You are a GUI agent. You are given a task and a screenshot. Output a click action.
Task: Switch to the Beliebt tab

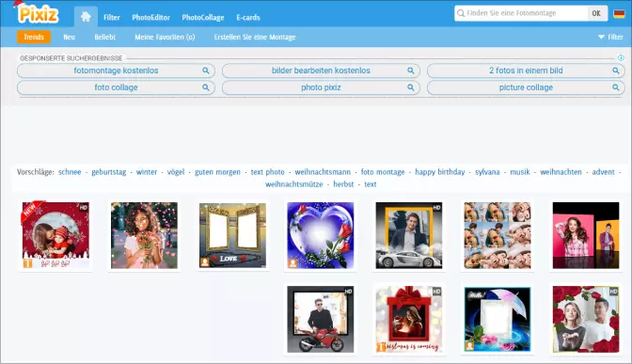(x=104, y=37)
